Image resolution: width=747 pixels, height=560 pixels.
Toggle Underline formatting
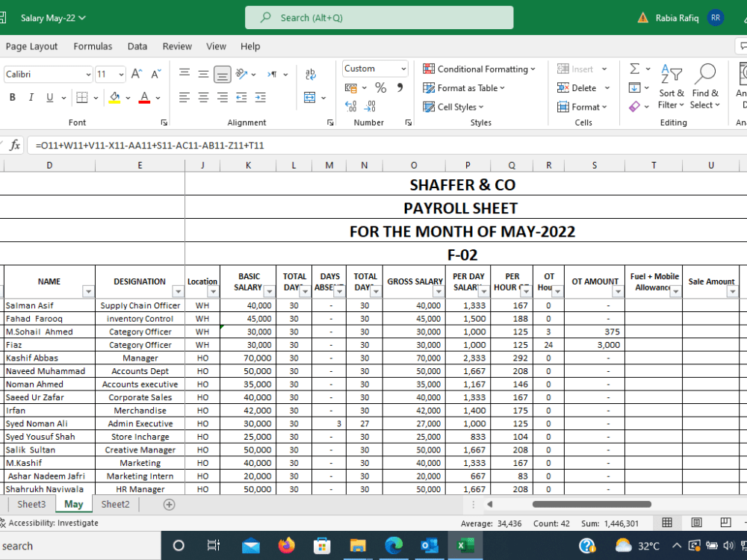point(49,97)
